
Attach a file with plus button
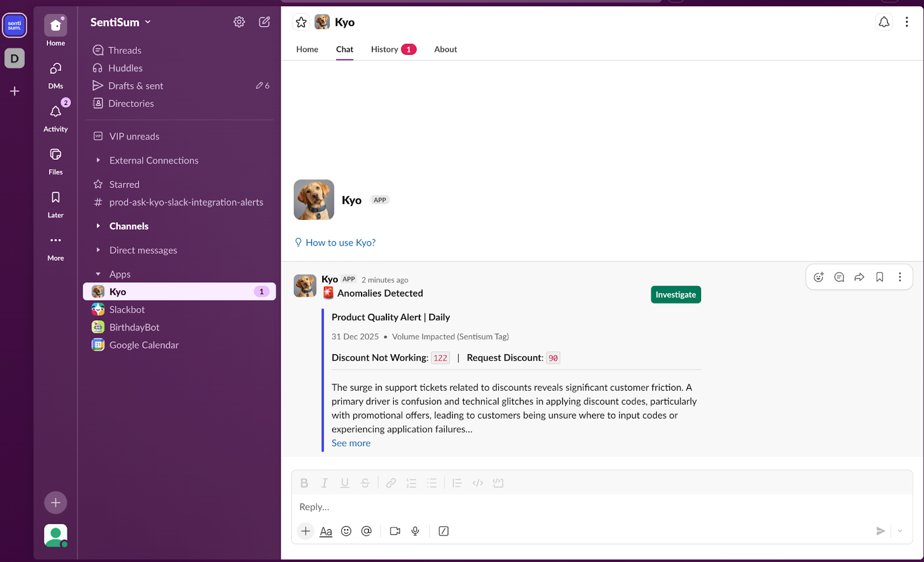click(x=305, y=531)
